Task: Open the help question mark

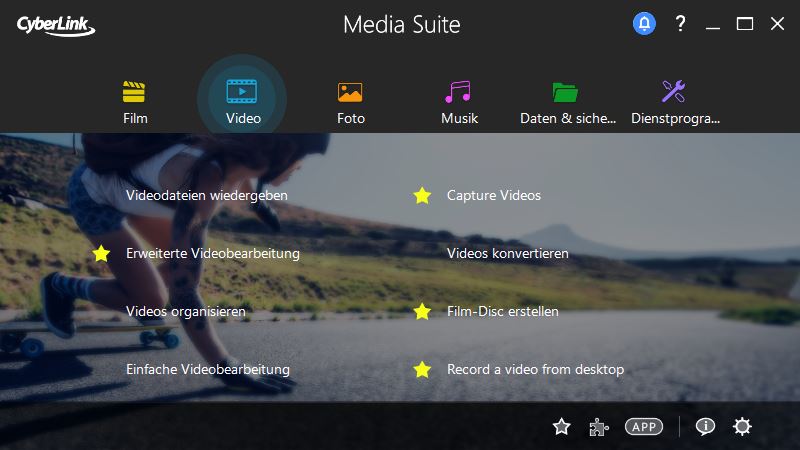Action: 681,24
